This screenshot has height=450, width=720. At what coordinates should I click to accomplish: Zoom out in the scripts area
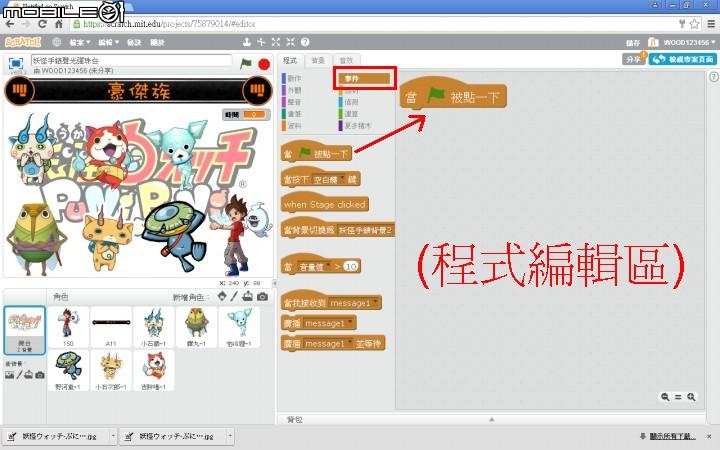(x=665, y=397)
